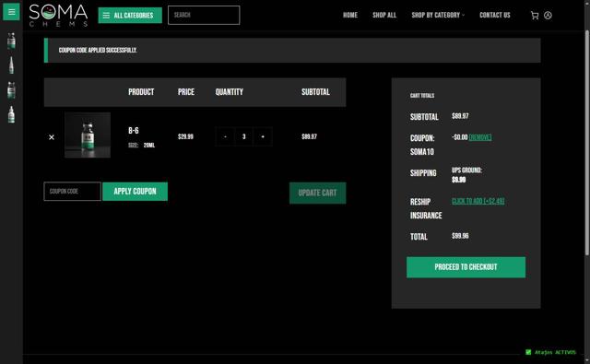Viewport: 590px width, 364px height.
Task: Remove the SOMA10 coupon
Action: [480, 137]
